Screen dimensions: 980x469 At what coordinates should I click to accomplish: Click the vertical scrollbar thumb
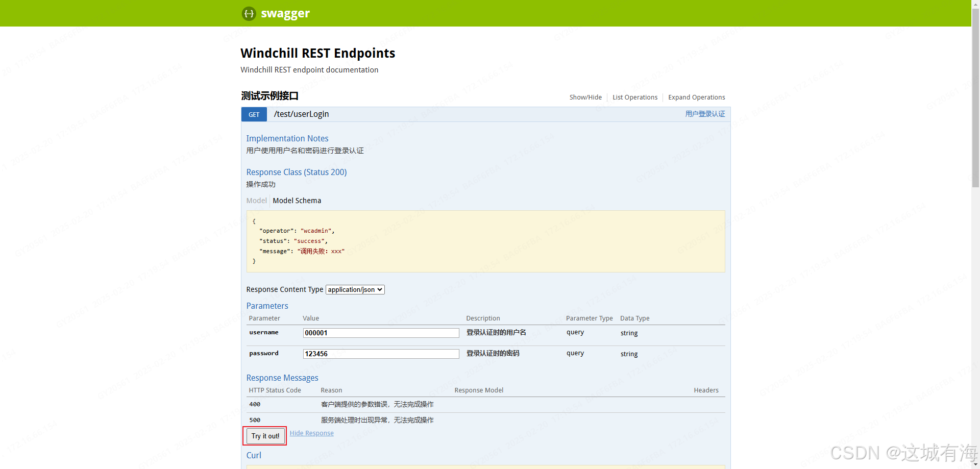point(975,98)
